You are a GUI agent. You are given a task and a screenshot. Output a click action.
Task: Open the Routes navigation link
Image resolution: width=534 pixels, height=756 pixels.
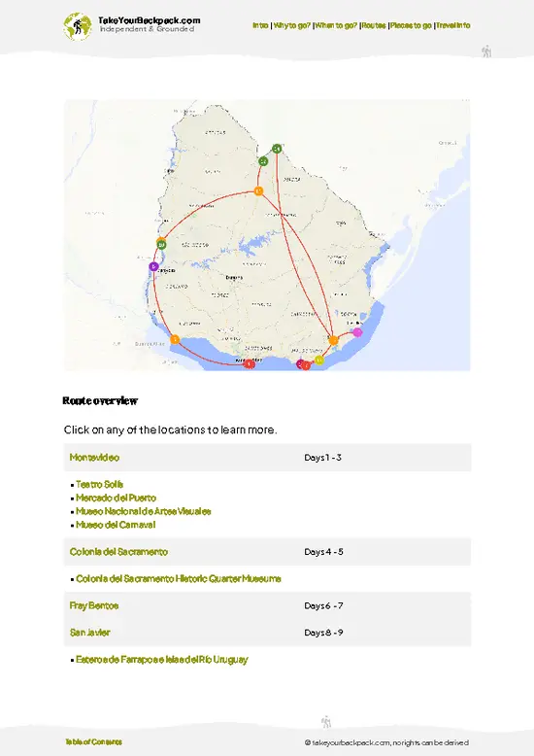374,25
